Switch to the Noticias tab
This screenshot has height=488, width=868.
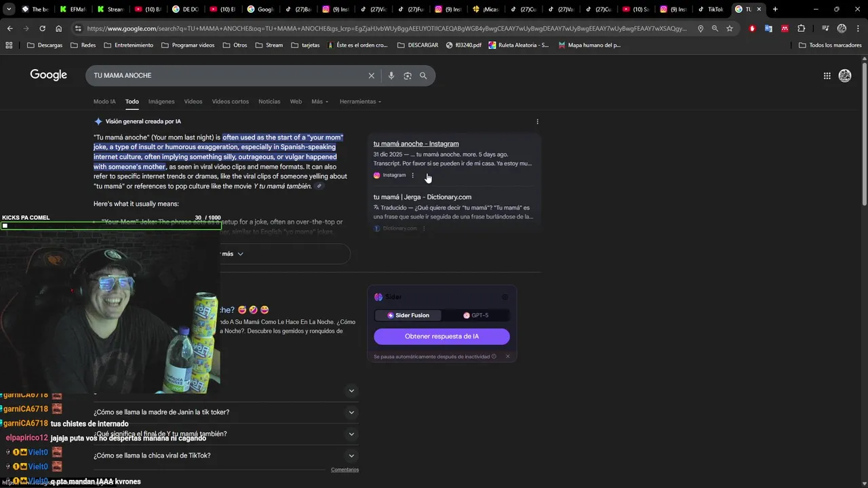coord(269,102)
